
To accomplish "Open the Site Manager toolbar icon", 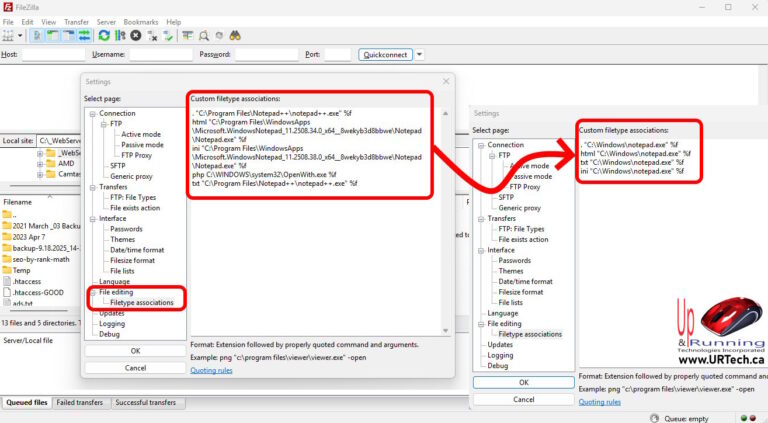I will coord(8,35).
